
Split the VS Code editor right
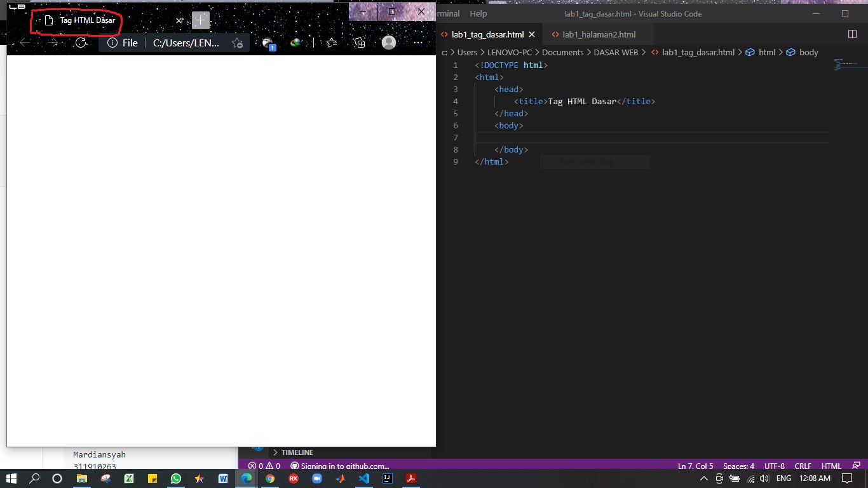(x=853, y=34)
